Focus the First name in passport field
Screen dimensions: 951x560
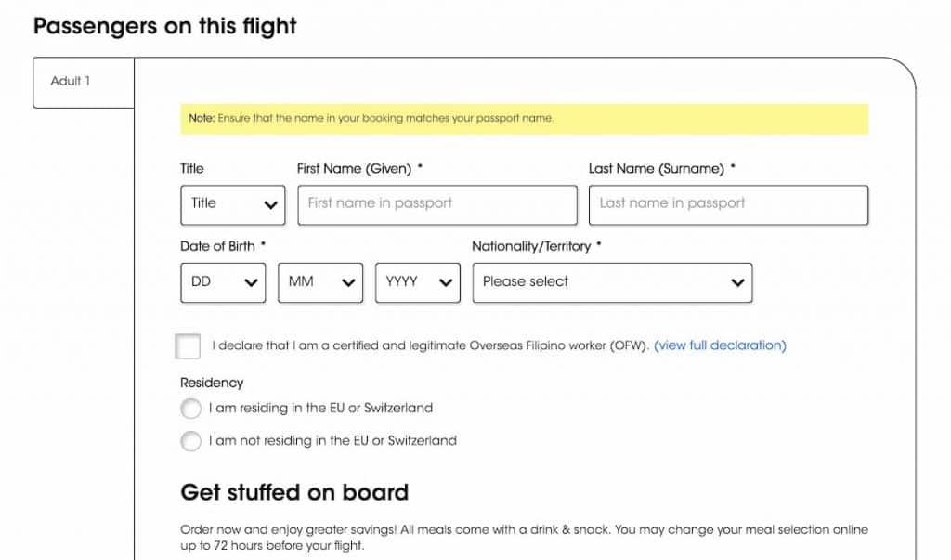click(x=436, y=204)
